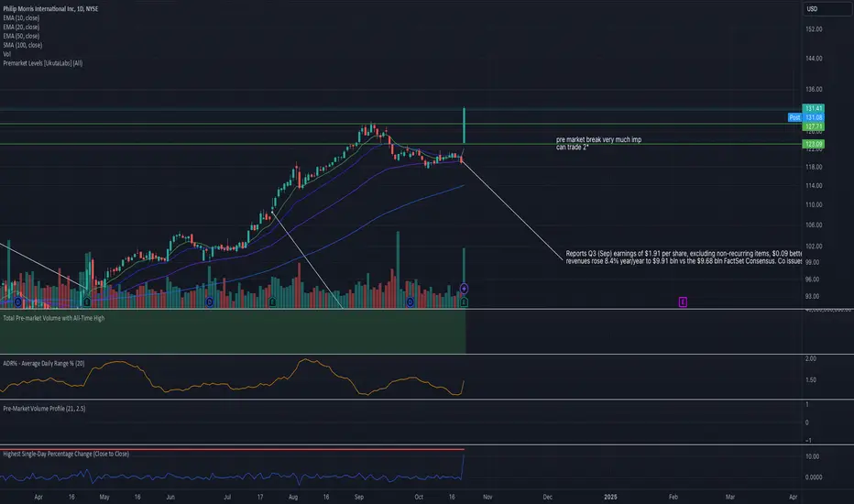Select the EMA (20, close) indicator legend

pyautogui.click(x=21, y=27)
